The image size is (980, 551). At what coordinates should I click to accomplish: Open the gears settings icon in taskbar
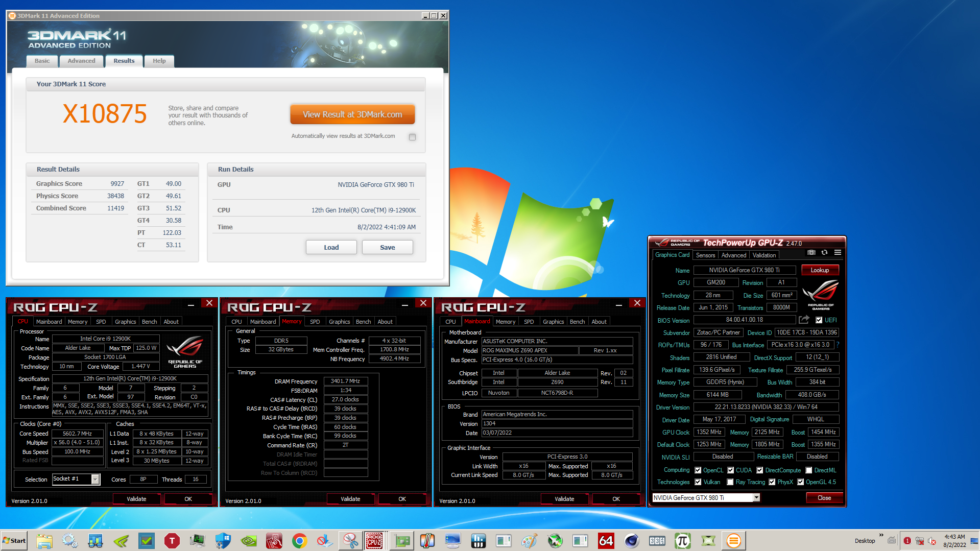pyautogui.click(x=70, y=540)
